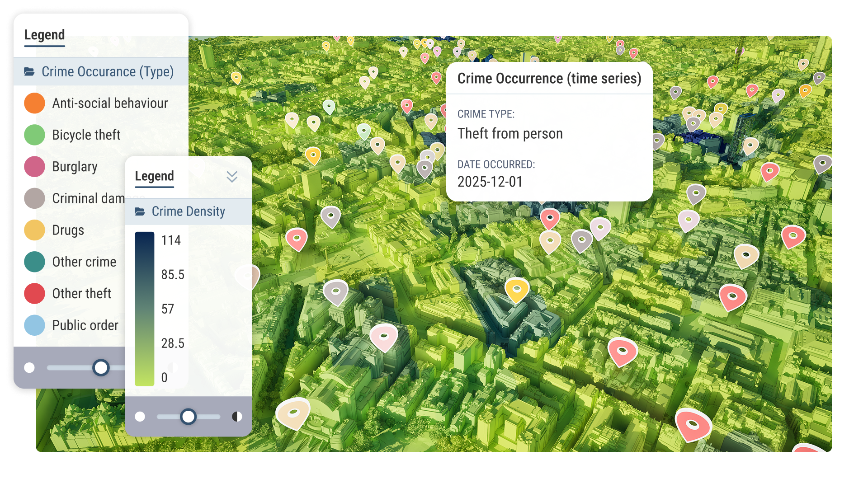This screenshot has width=868, height=488.
Task: Click the folder icon beside Crime Occurance (Type)
Action: pyautogui.click(x=29, y=72)
